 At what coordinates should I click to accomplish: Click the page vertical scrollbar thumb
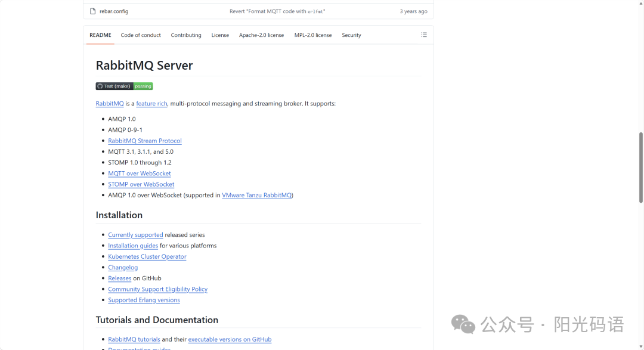coord(640,167)
